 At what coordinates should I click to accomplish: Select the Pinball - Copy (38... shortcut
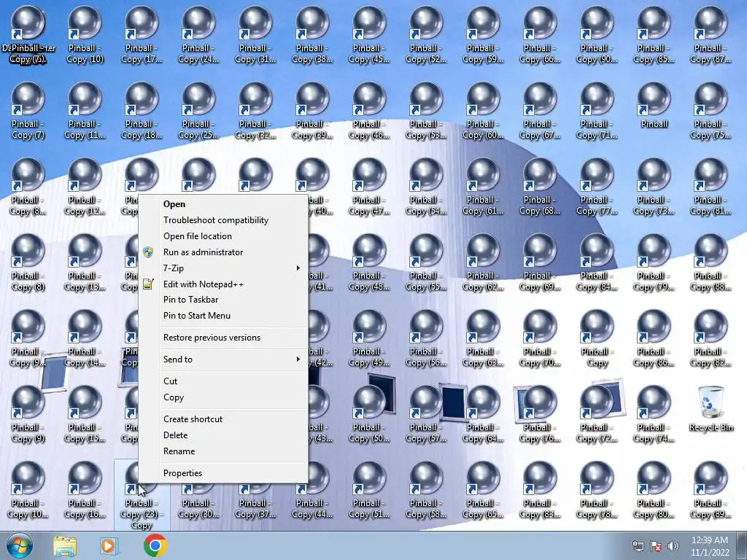coord(312,35)
